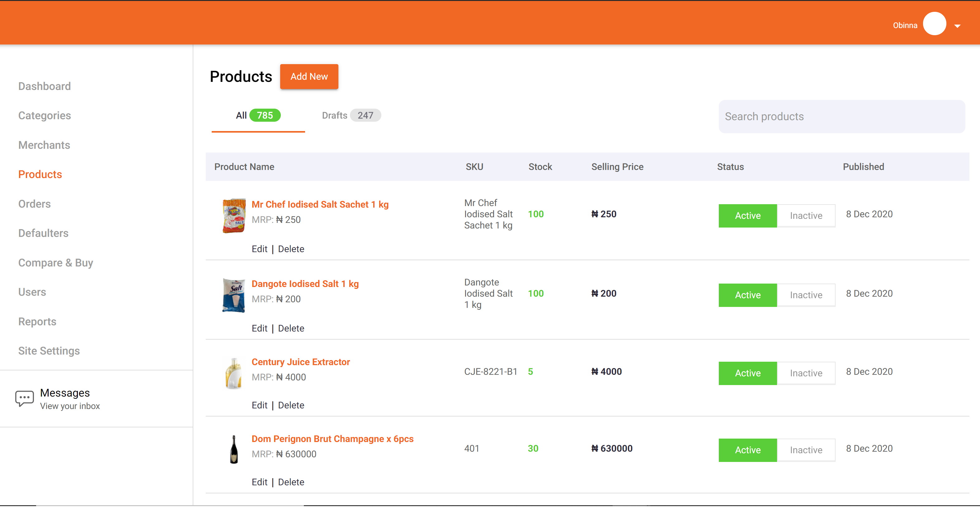This screenshot has height=508, width=980.
Task: Click Dom Perignon 8 Dec 2020 date
Action: [869, 449]
